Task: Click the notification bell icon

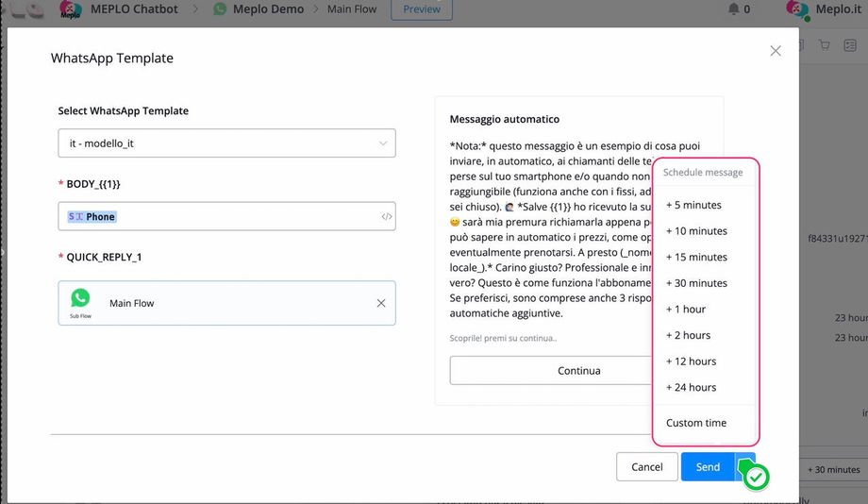Action: pyautogui.click(x=734, y=9)
